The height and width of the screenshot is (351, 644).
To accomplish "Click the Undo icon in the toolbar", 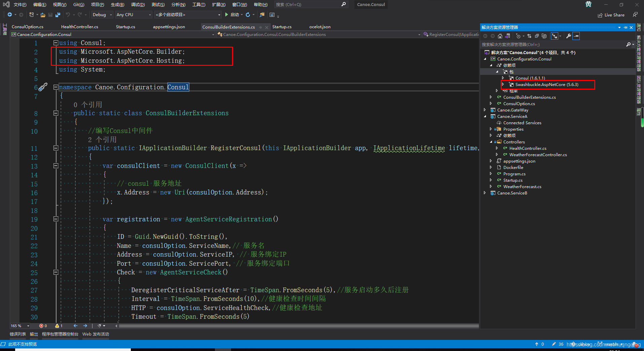I will point(68,14).
